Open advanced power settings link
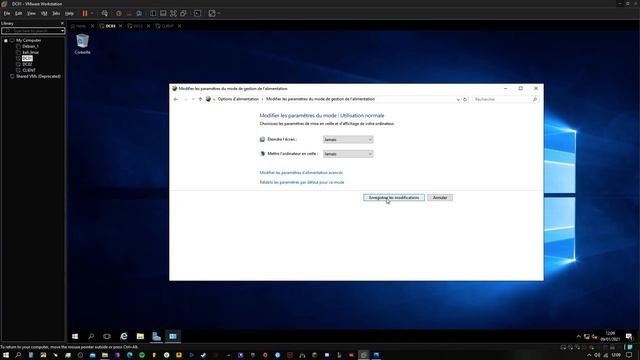Image resolution: width=640 pixels, height=360 pixels. tap(301, 173)
